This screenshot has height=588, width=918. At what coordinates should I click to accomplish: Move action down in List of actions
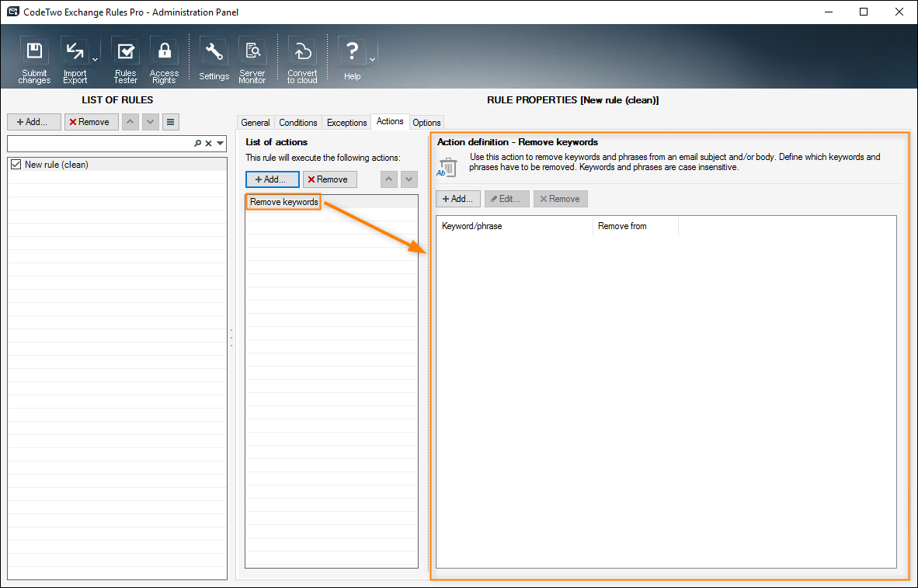409,179
